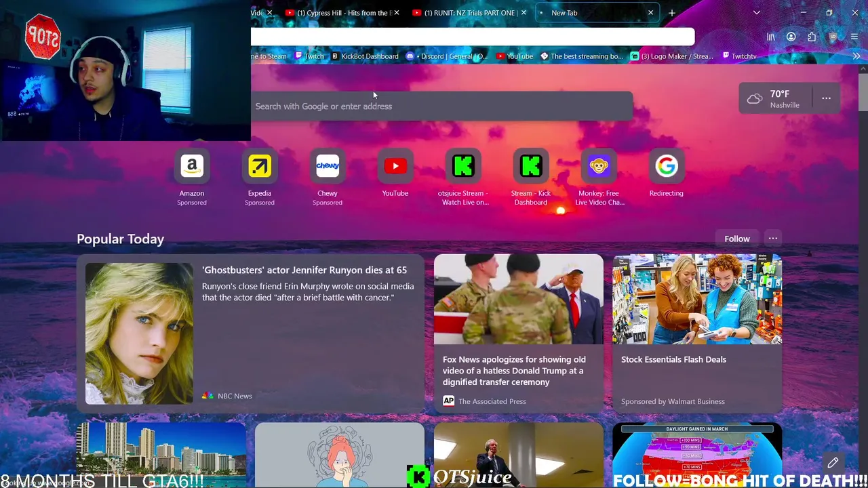Switch to the Cypress Hill YouTube tab

343,13
